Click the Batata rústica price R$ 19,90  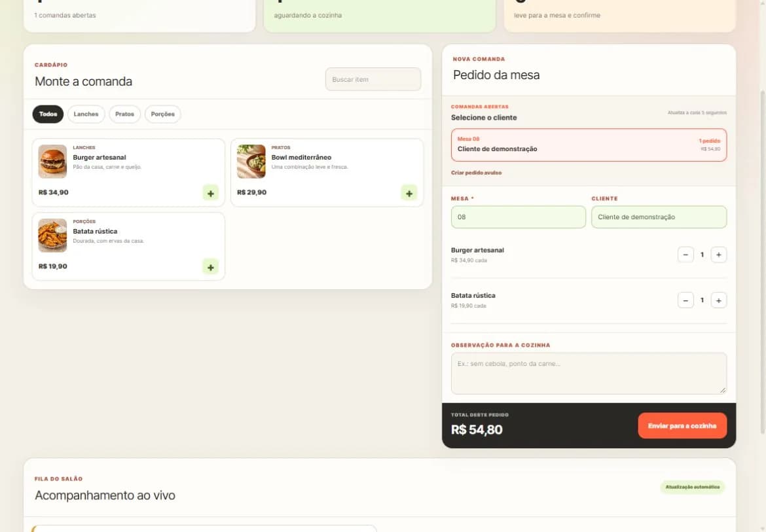(53, 266)
